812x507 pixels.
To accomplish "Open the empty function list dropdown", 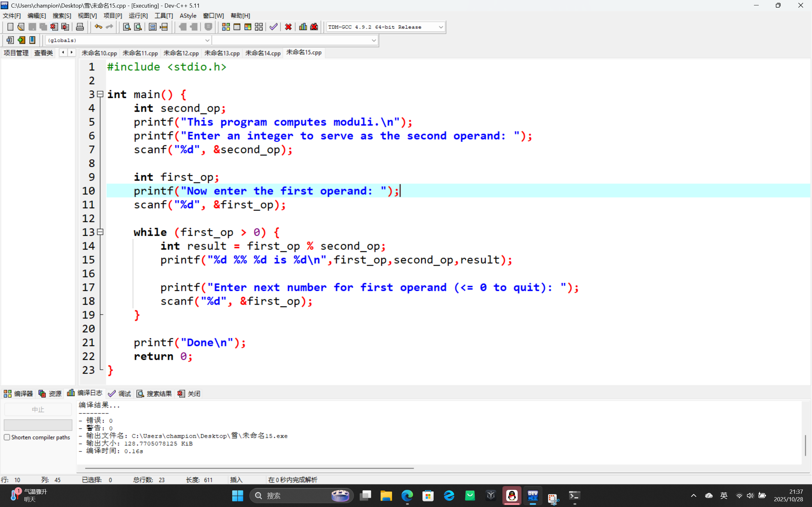I will [373, 41].
